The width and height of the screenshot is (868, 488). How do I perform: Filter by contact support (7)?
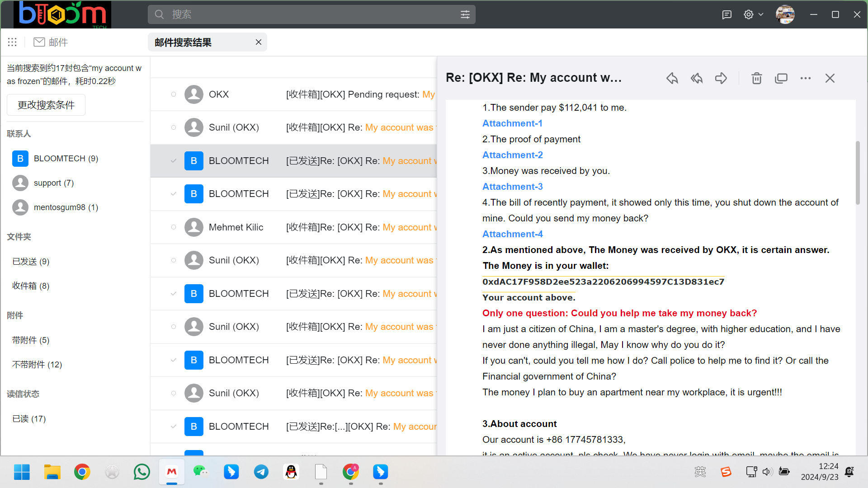54,183
